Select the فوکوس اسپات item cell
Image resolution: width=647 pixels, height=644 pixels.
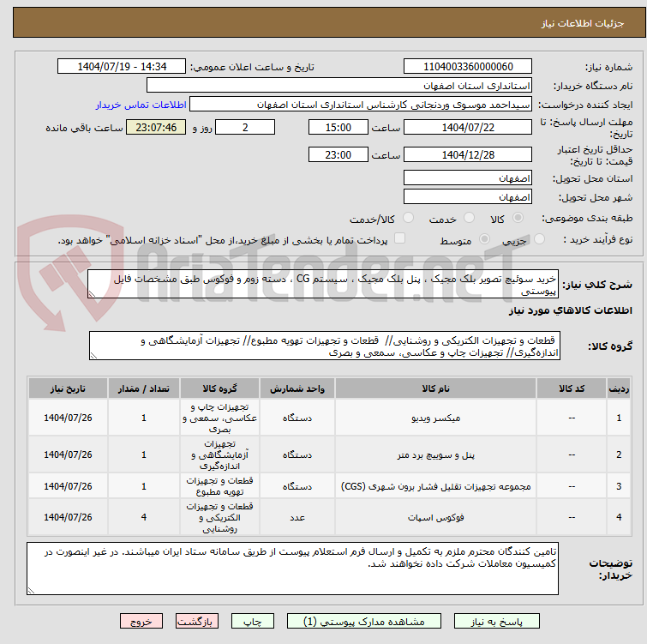tap(435, 517)
